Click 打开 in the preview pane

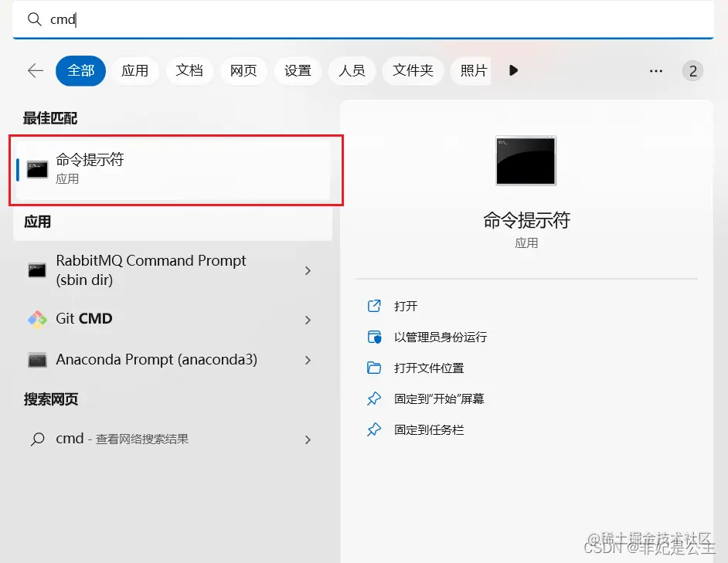click(x=406, y=307)
